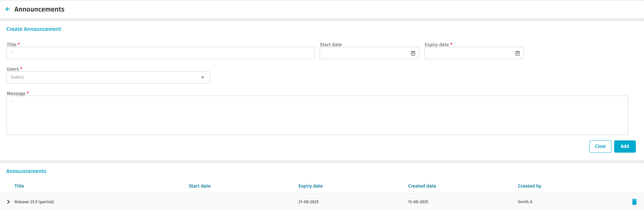
Task: Click into the Message text area
Action: pos(317,115)
